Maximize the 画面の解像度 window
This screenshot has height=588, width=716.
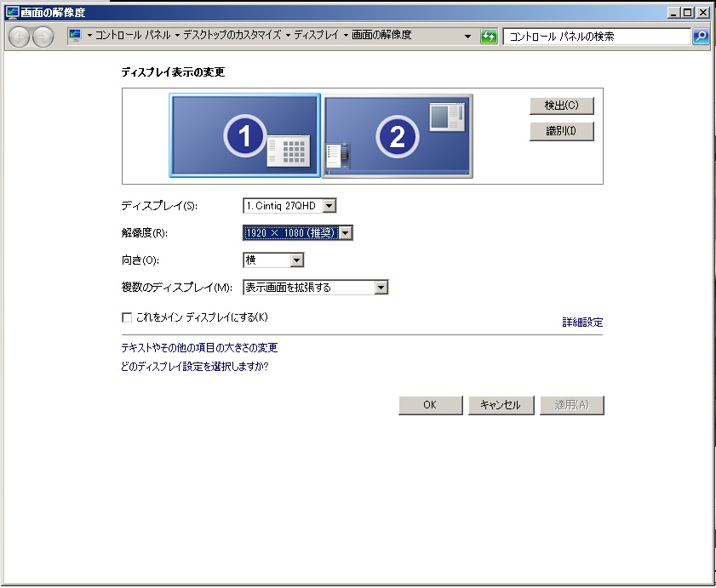coord(688,13)
